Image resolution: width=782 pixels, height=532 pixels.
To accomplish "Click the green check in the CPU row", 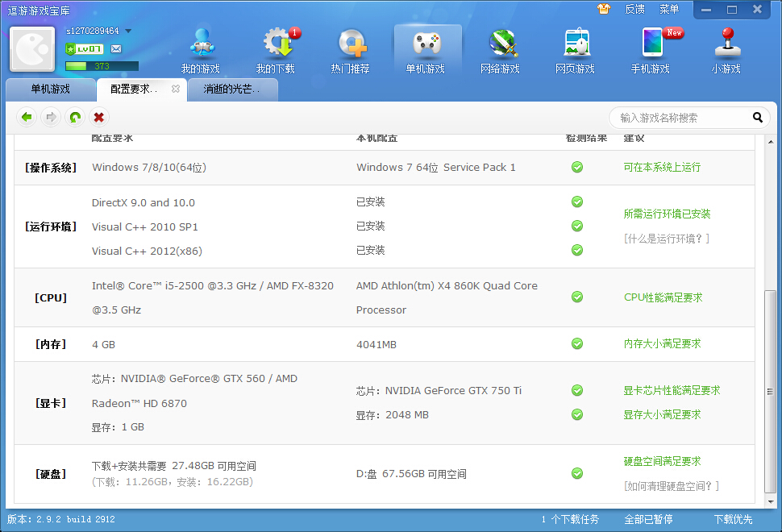I will click(577, 297).
